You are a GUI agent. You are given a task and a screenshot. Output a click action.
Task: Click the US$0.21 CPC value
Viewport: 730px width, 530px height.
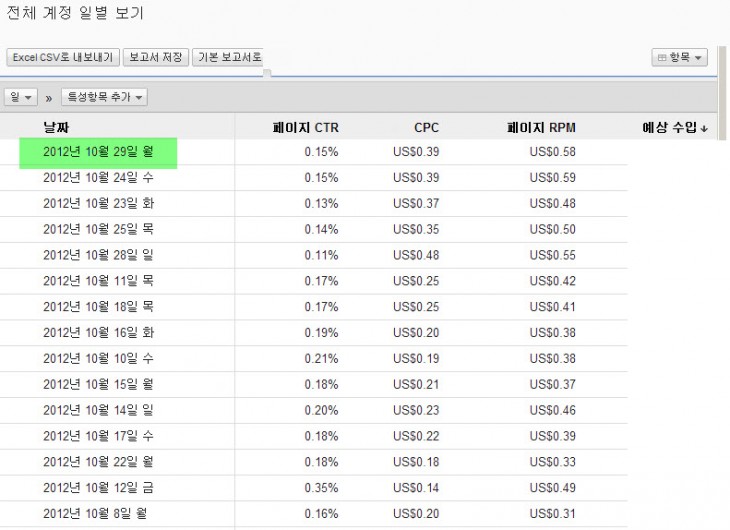point(416,384)
